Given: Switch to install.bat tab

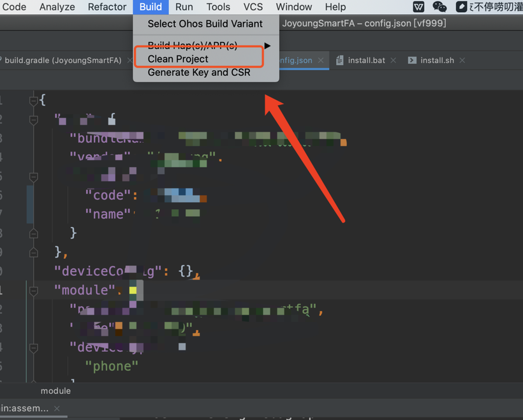Looking at the screenshot, I should [x=366, y=61].
